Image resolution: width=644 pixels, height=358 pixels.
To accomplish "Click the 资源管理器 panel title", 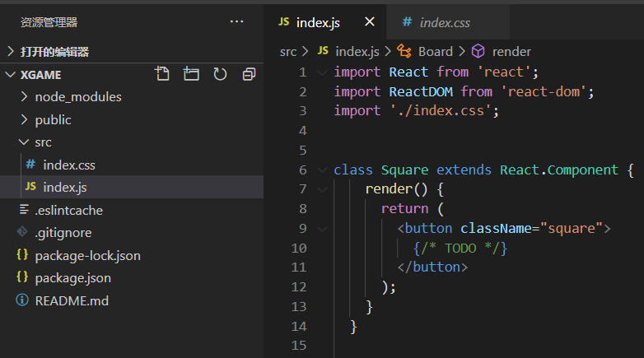I will pyautogui.click(x=49, y=22).
